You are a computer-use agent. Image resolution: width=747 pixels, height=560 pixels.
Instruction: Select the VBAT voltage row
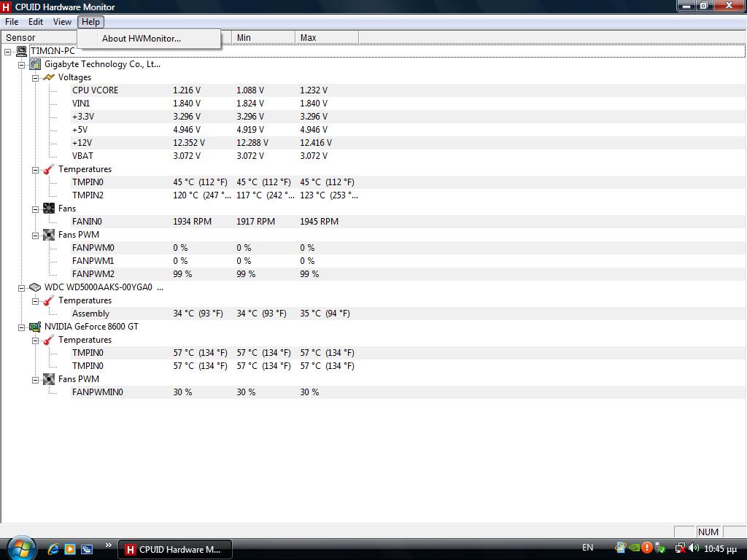409,156
